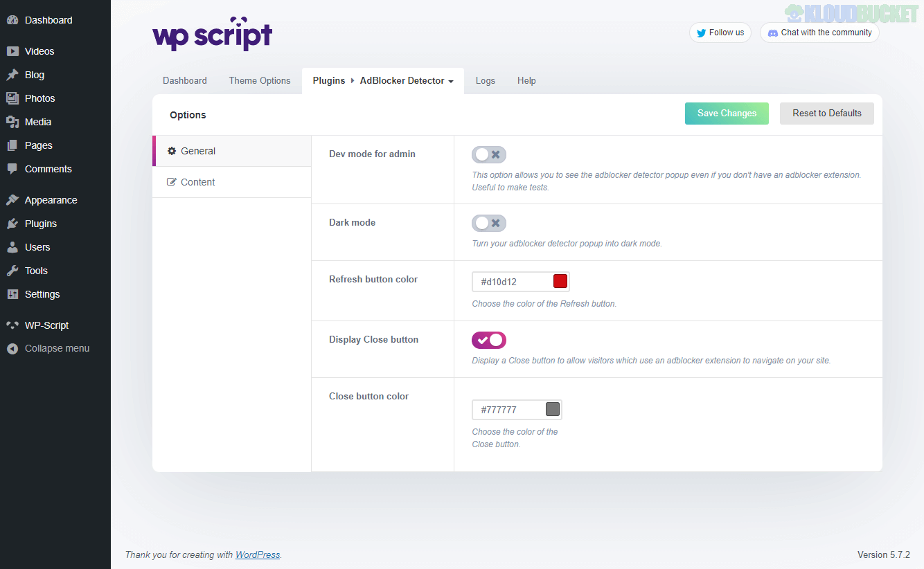Click the Blog pushpin icon in sidebar
Screen dimensions: 924x569
click(x=12, y=75)
